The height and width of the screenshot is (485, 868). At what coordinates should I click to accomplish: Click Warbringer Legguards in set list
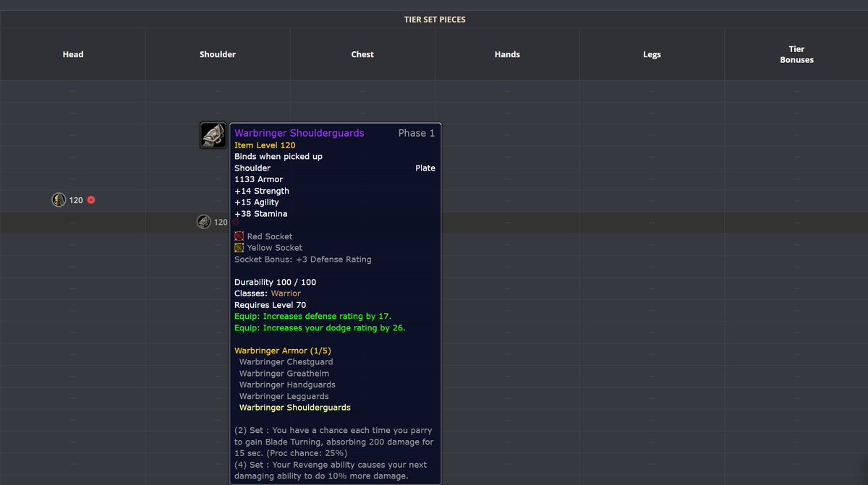tap(284, 396)
